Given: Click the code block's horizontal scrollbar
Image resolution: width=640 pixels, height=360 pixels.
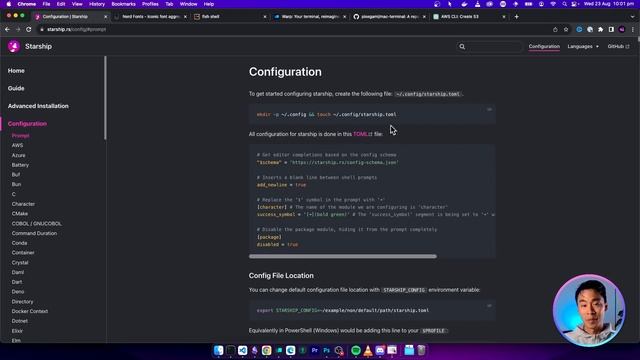Looking at the screenshot, I should (343, 256).
